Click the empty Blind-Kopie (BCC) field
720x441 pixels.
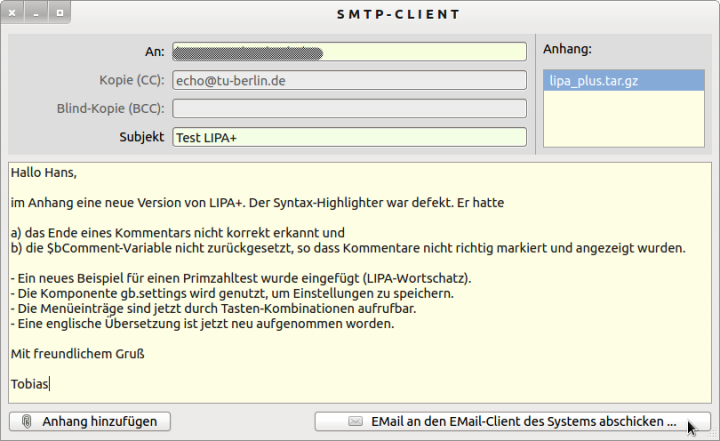click(x=349, y=109)
